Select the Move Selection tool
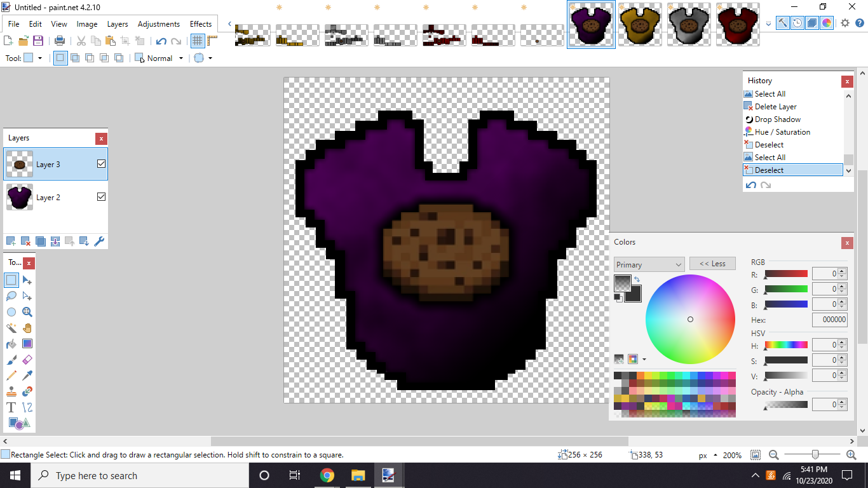Viewport: 868px width, 488px height. coord(27,296)
